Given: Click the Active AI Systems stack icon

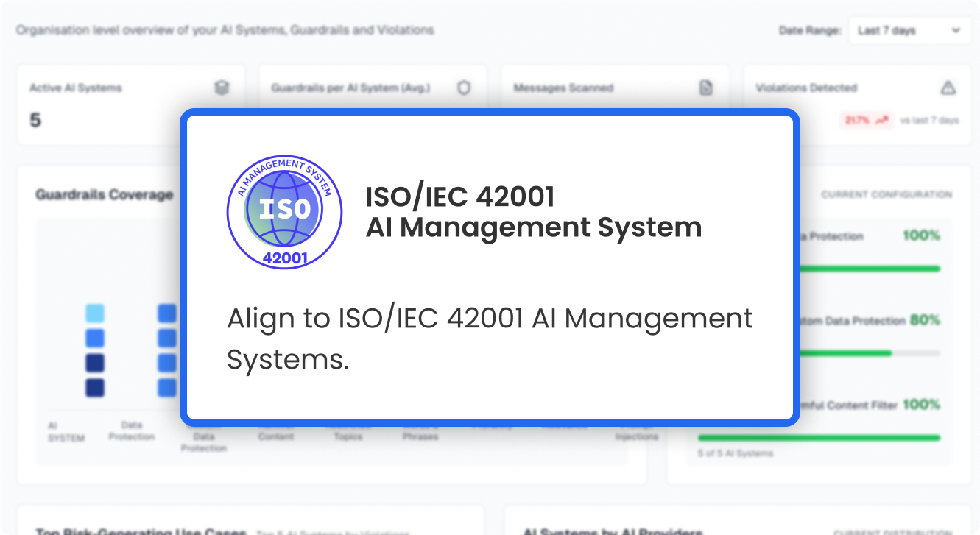Looking at the screenshot, I should click(222, 88).
